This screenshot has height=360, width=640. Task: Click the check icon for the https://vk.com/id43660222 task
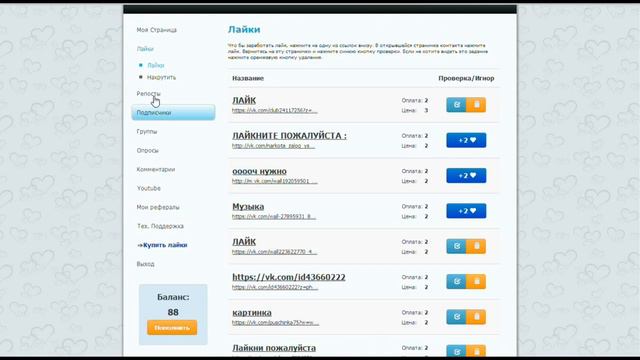coord(456,282)
